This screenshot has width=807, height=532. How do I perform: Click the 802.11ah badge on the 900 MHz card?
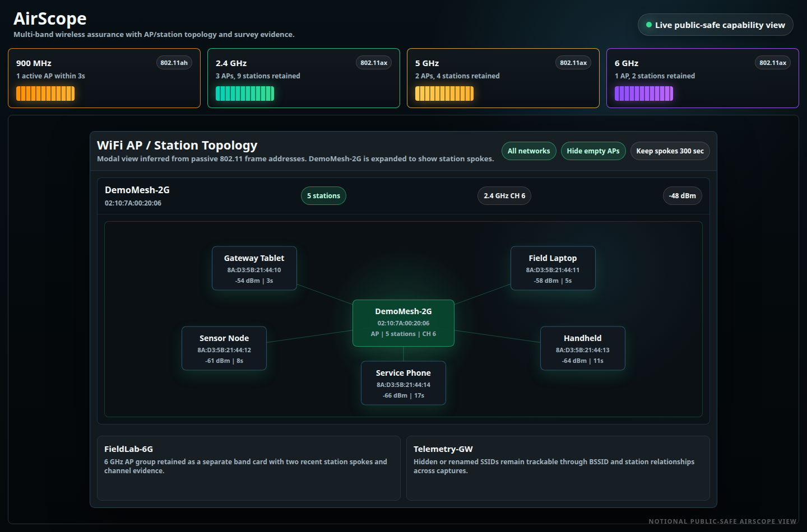click(x=174, y=63)
